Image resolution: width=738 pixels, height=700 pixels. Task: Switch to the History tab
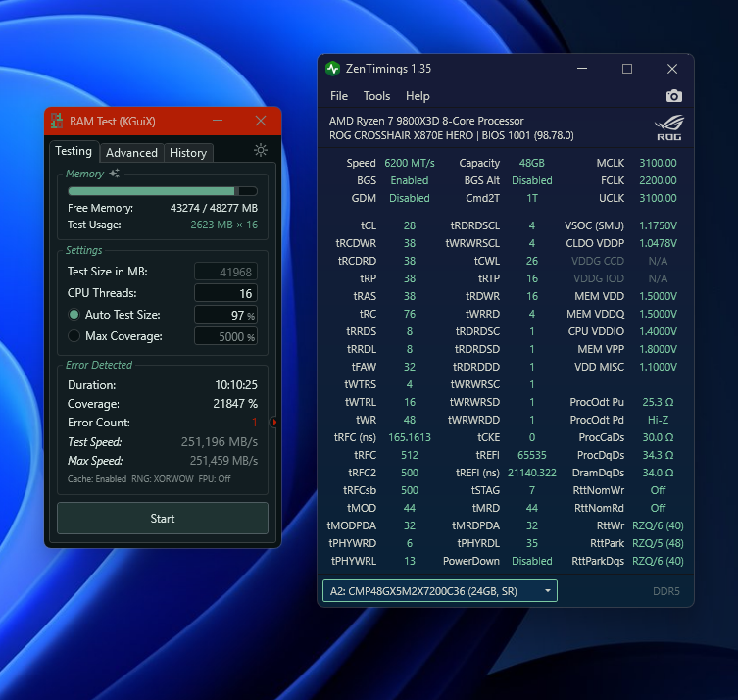[188, 153]
